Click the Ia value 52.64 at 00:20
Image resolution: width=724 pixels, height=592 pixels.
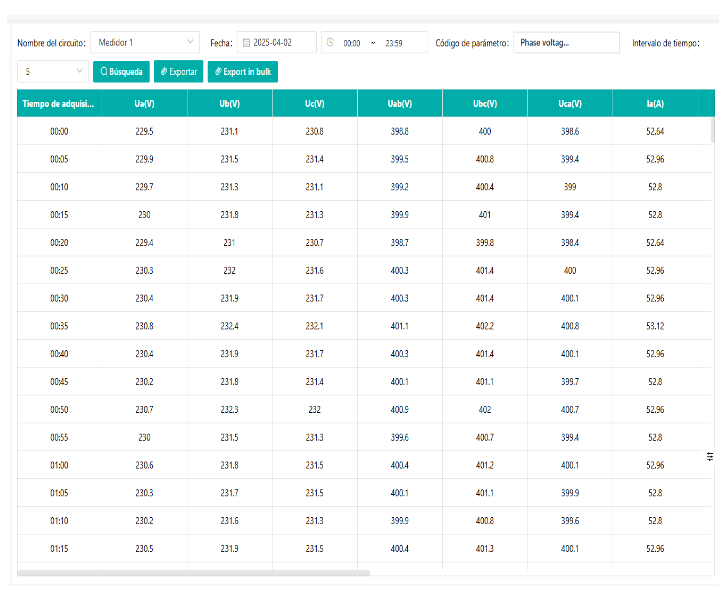click(x=655, y=242)
